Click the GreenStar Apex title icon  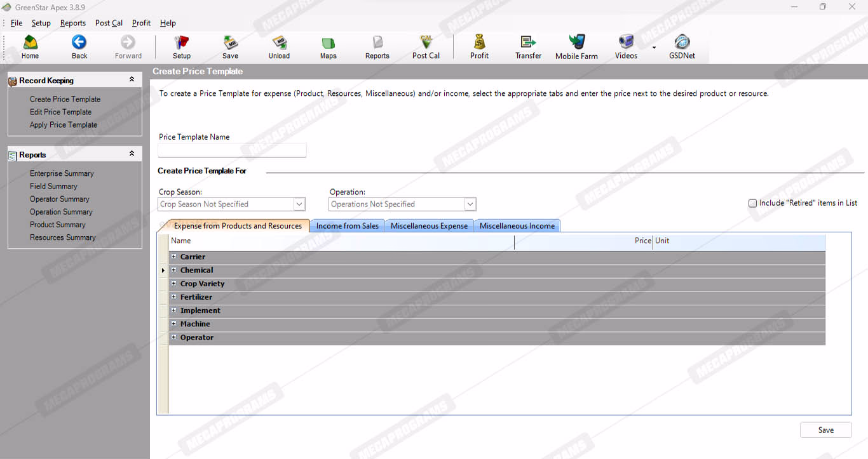point(6,7)
